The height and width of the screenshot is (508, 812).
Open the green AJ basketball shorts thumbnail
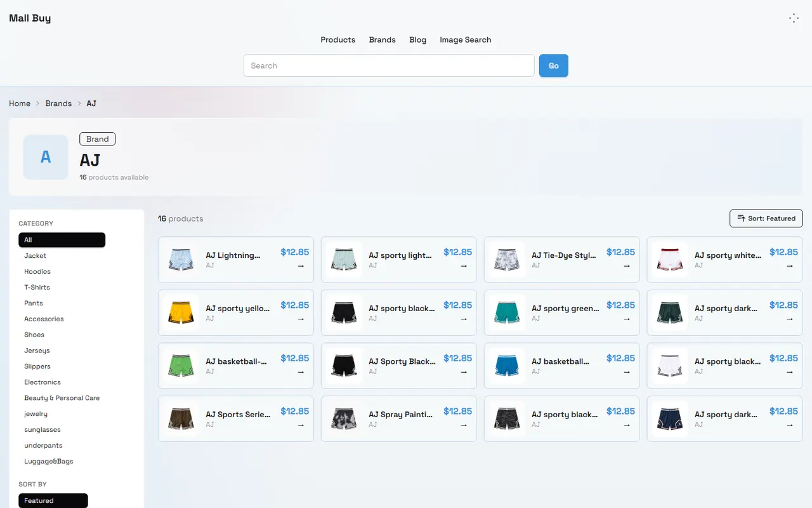[x=181, y=366]
